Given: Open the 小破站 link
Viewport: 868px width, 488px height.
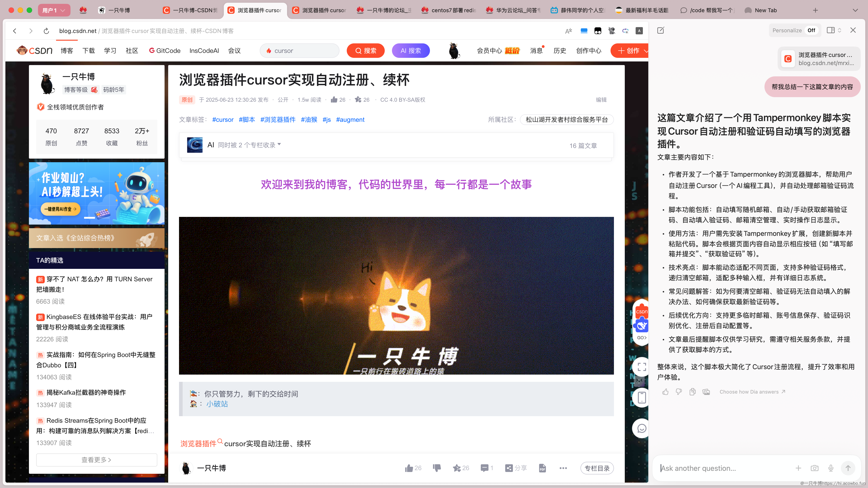Looking at the screenshot, I should tap(217, 404).
